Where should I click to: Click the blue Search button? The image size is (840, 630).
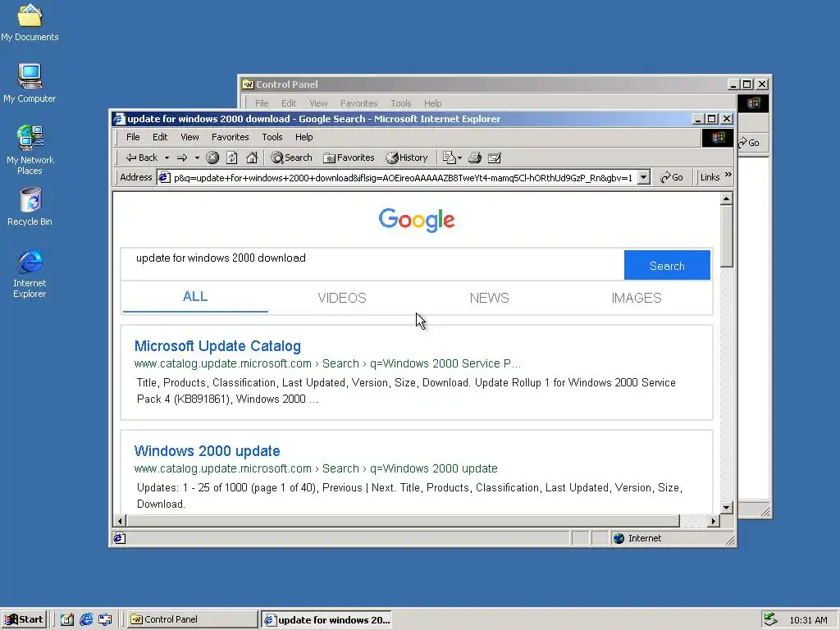click(667, 265)
